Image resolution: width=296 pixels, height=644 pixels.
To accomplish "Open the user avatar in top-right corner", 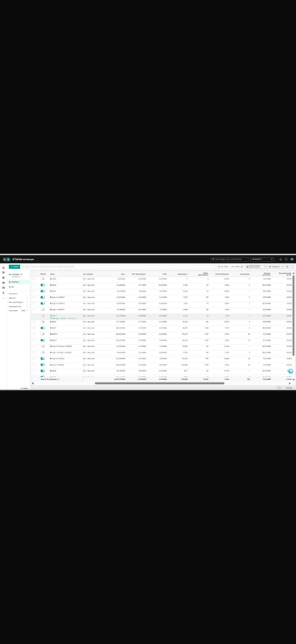I will (x=292, y=259).
